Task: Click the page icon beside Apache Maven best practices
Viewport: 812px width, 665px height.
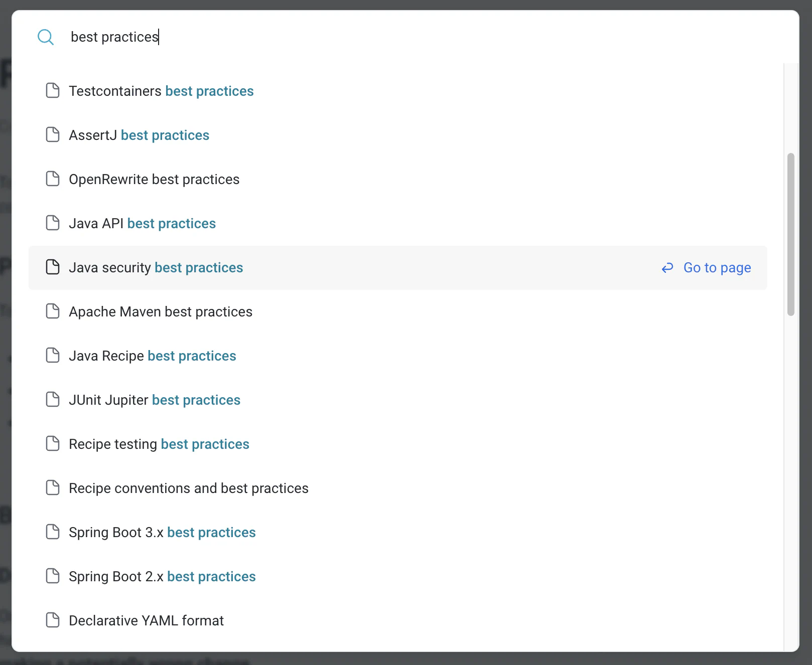Action: pyautogui.click(x=53, y=311)
